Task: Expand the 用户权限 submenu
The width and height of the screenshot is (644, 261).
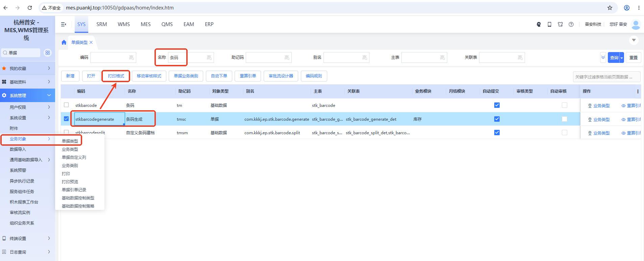Action: 27,107
